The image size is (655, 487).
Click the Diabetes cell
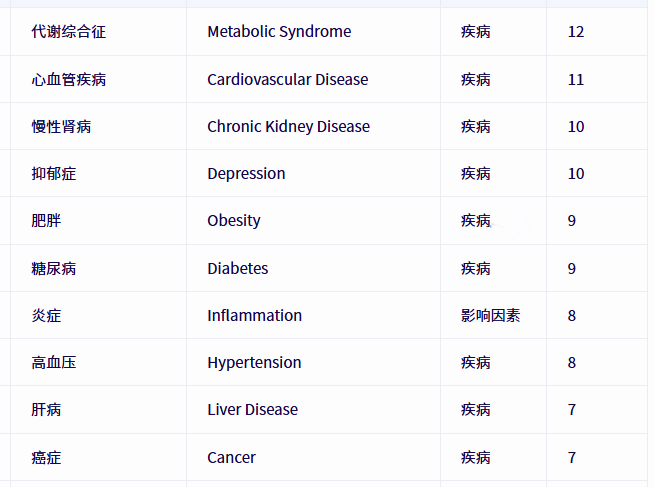pyautogui.click(x=238, y=269)
